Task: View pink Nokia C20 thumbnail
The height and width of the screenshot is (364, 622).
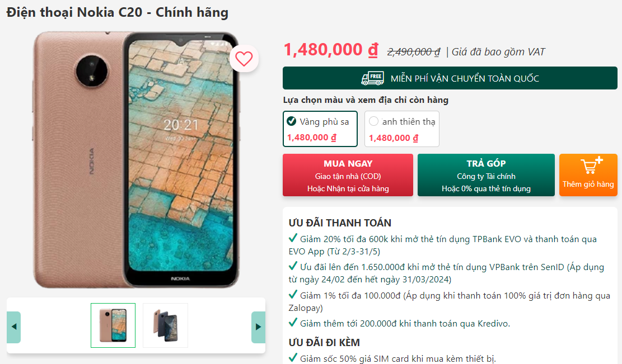Action: (113, 325)
